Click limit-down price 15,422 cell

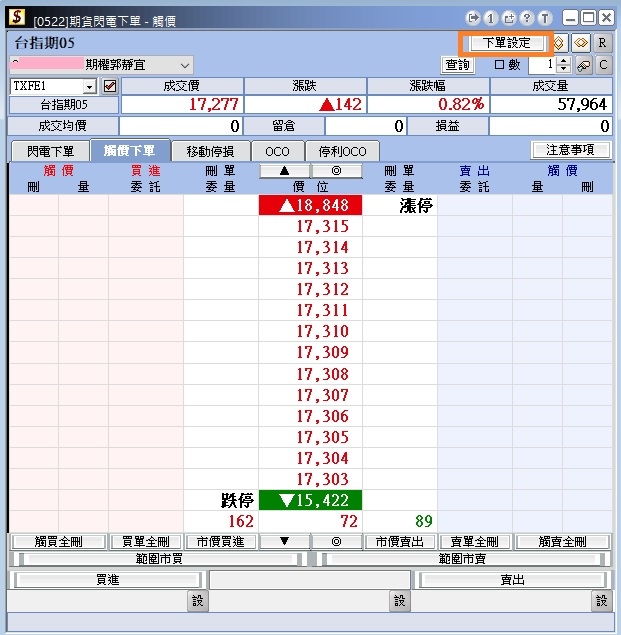(x=310, y=500)
